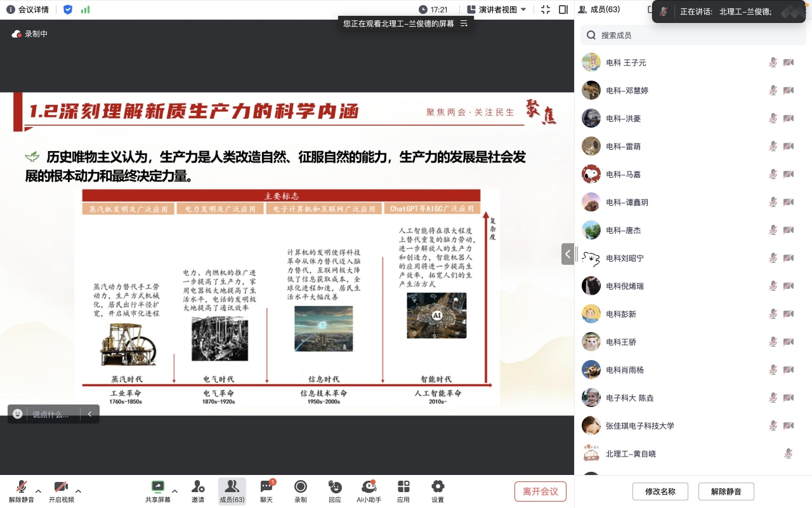
Task: Expand camera options chevron beside 开启视频
Action: coord(78,491)
